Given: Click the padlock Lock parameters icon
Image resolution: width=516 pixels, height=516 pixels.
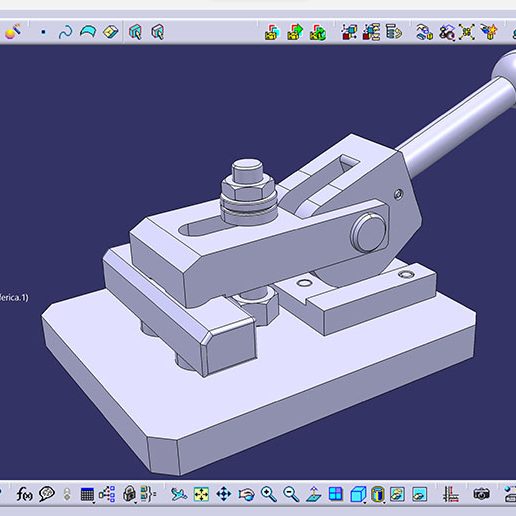Looking at the screenshot, I should tap(129, 494).
